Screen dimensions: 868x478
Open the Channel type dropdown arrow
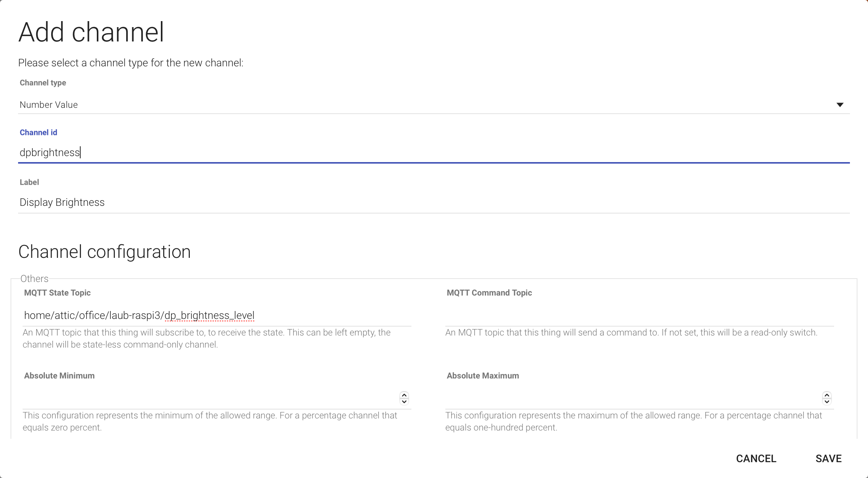click(840, 105)
